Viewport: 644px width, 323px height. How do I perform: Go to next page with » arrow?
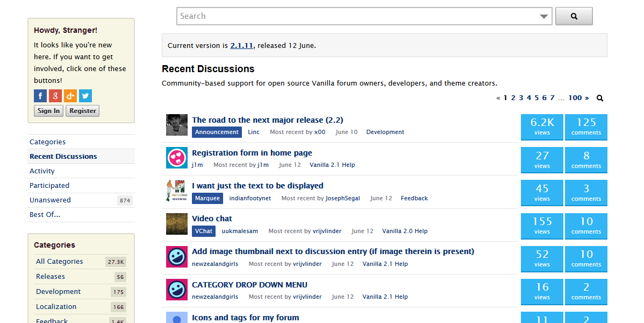tap(587, 98)
